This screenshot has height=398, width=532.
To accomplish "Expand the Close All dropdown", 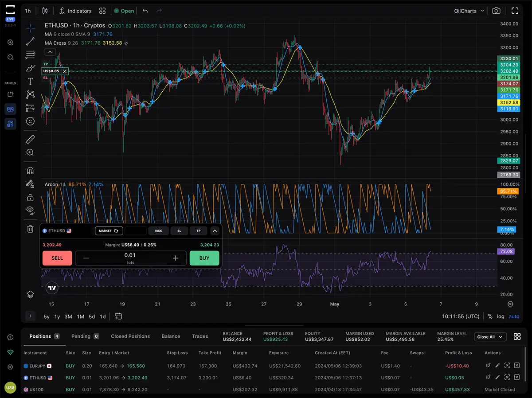I will tap(490, 337).
